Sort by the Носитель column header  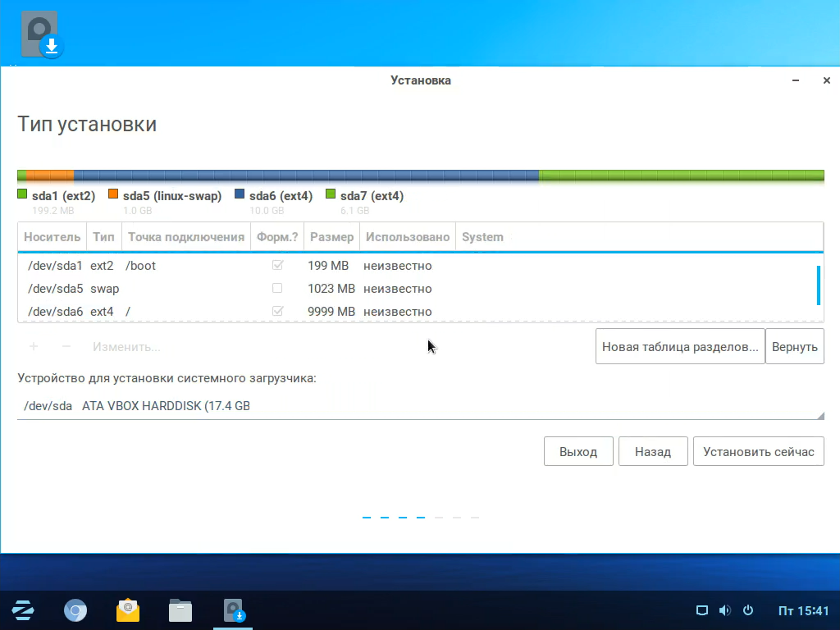tap(52, 237)
